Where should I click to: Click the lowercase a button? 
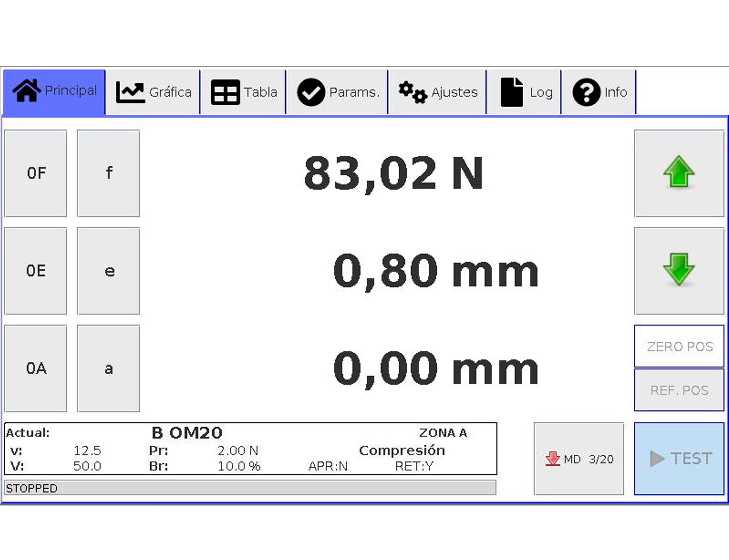coord(108,368)
